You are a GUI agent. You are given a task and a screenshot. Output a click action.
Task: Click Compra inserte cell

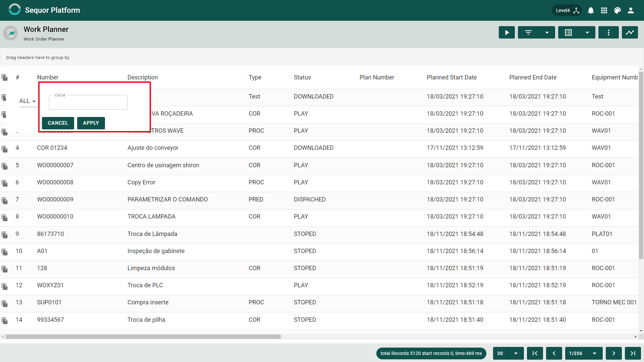coord(148,302)
